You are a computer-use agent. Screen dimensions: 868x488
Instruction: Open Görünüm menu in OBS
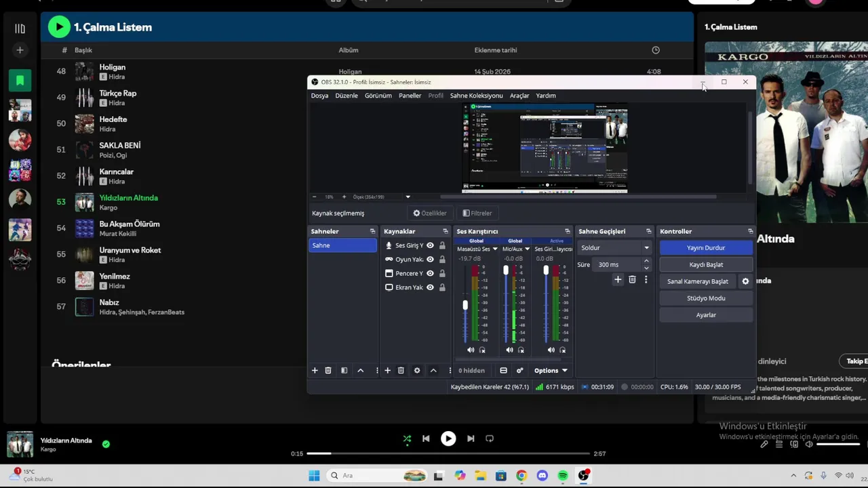point(378,96)
